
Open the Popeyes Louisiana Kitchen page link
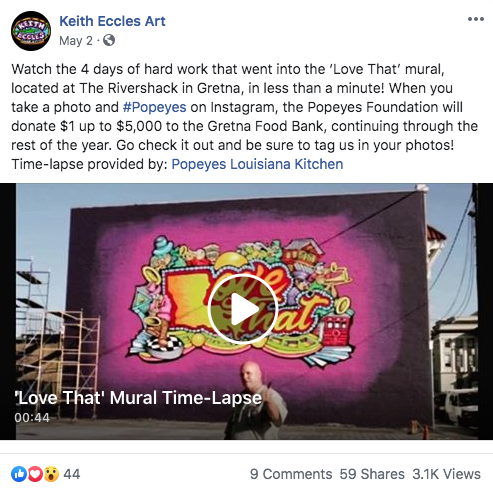pyautogui.click(x=257, y=164)
